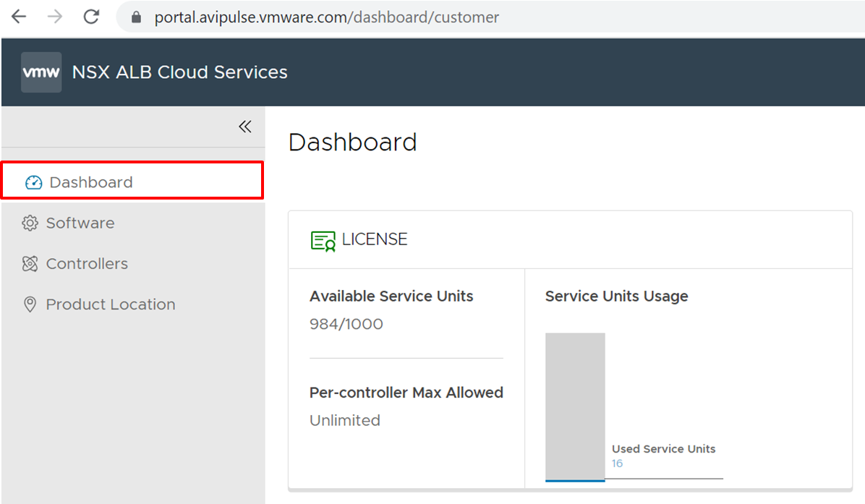Reload the page with refresh icon
865x504 pixels.
pos(91,17)
